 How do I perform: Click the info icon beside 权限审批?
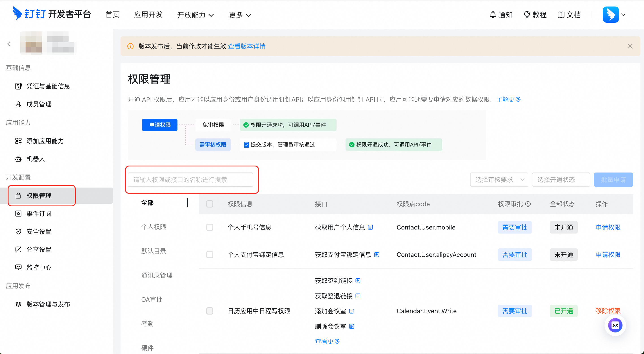point(528,204)
